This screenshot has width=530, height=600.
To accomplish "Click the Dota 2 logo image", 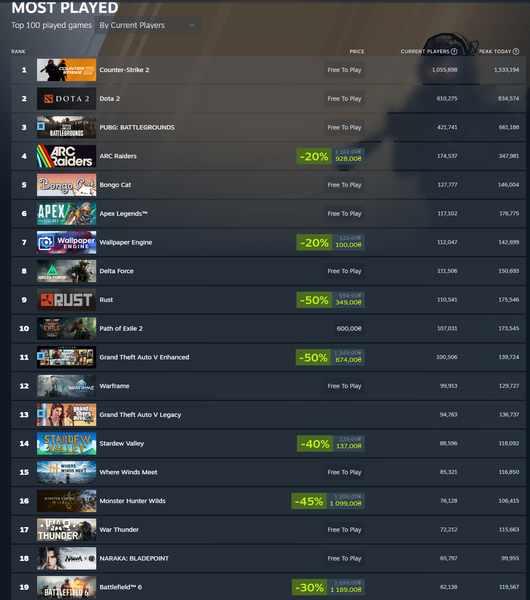I will 67,99.
